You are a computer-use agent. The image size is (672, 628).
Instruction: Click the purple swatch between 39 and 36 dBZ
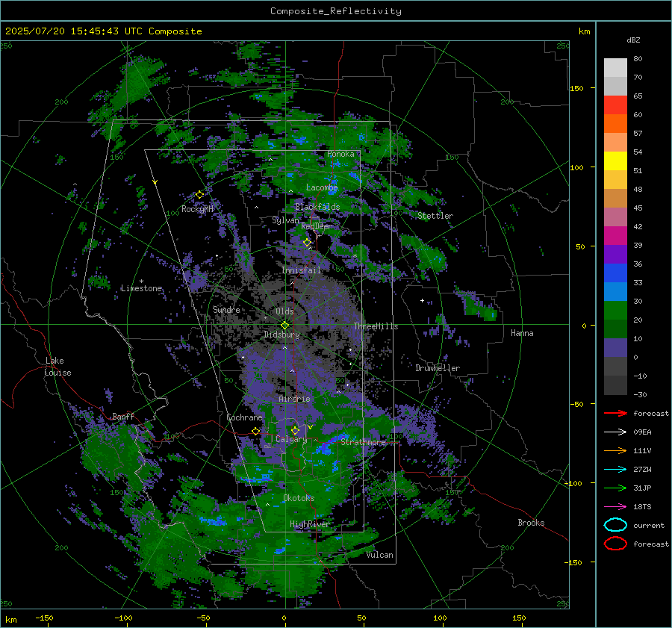coord(615,254)
